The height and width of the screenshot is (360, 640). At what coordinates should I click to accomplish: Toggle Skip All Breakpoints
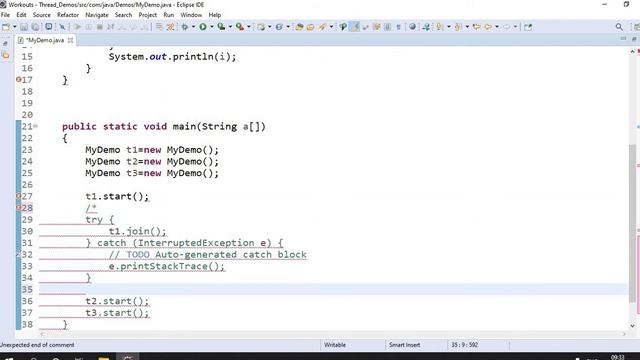pos(62,27)
